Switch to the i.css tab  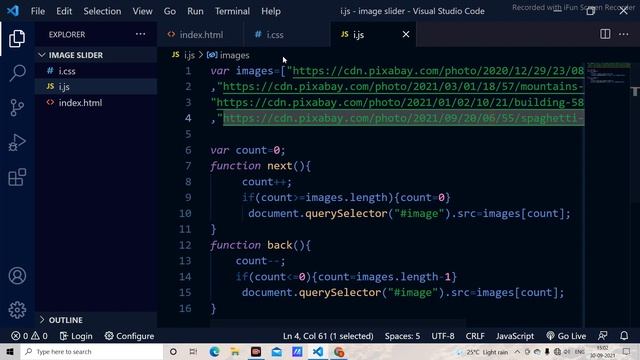tap(287, 35)
